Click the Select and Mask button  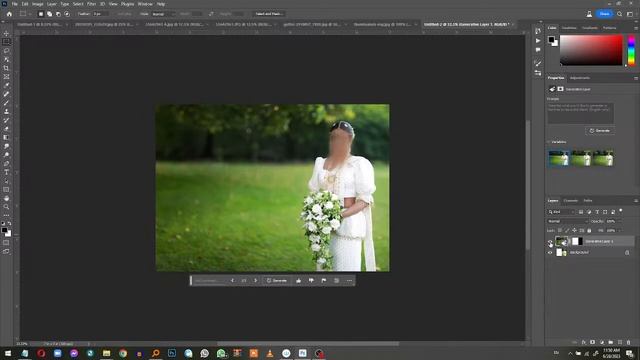tap(268, 14)
